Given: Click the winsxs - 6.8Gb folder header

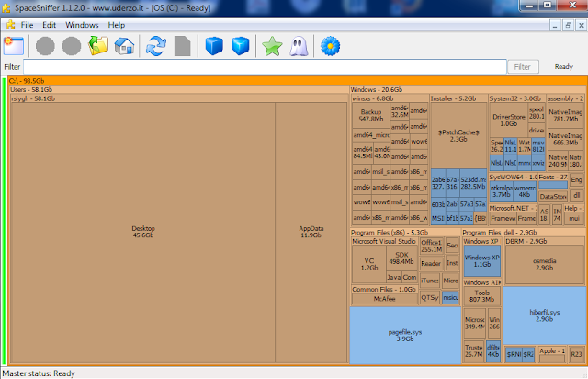Looking at the screenshot, I should coord(390,98).
